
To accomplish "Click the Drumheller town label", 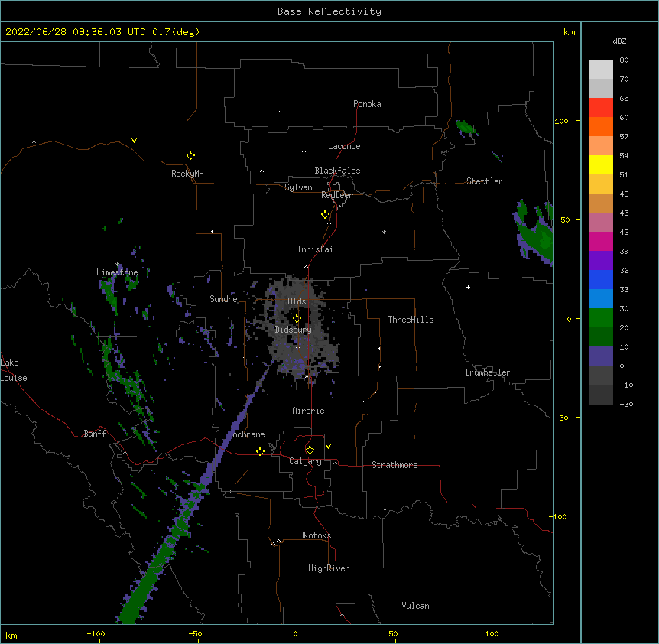I will [x=488, y=372].
